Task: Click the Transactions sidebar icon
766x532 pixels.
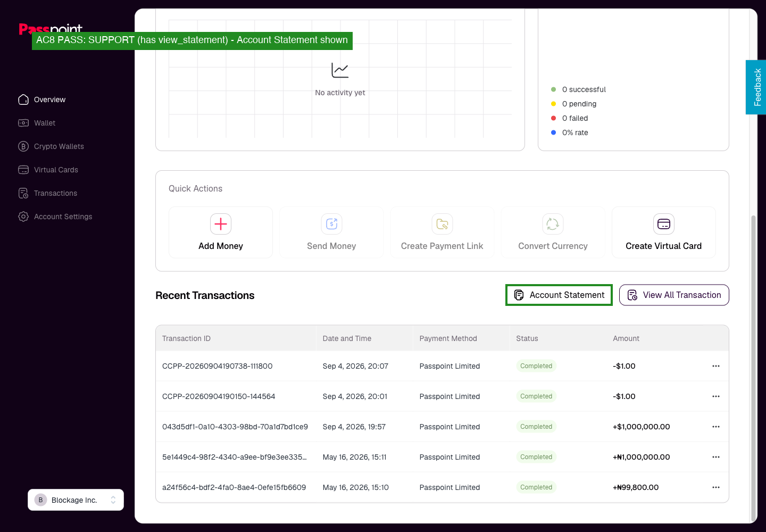Action: (x=23, y=193)
